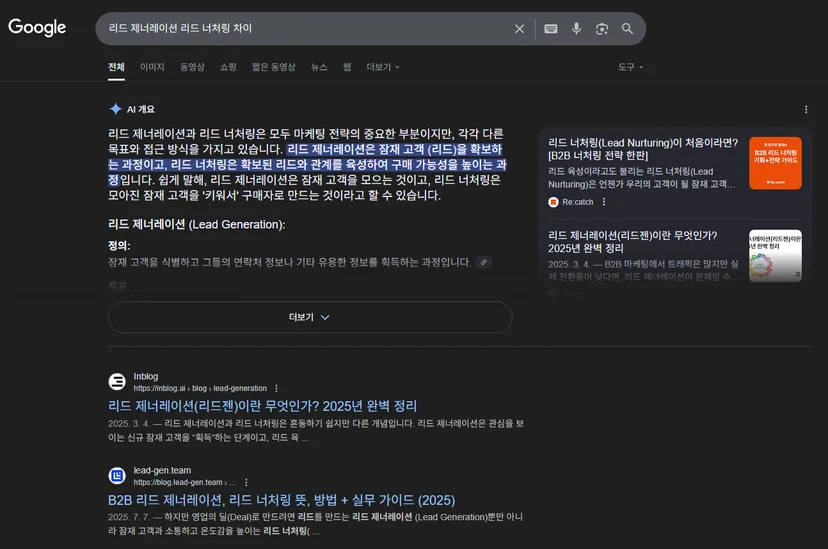Image resolution: width=828 pixels, height=549 pixels.
Task: Open the 웹 tab
Action: [347, 67]
